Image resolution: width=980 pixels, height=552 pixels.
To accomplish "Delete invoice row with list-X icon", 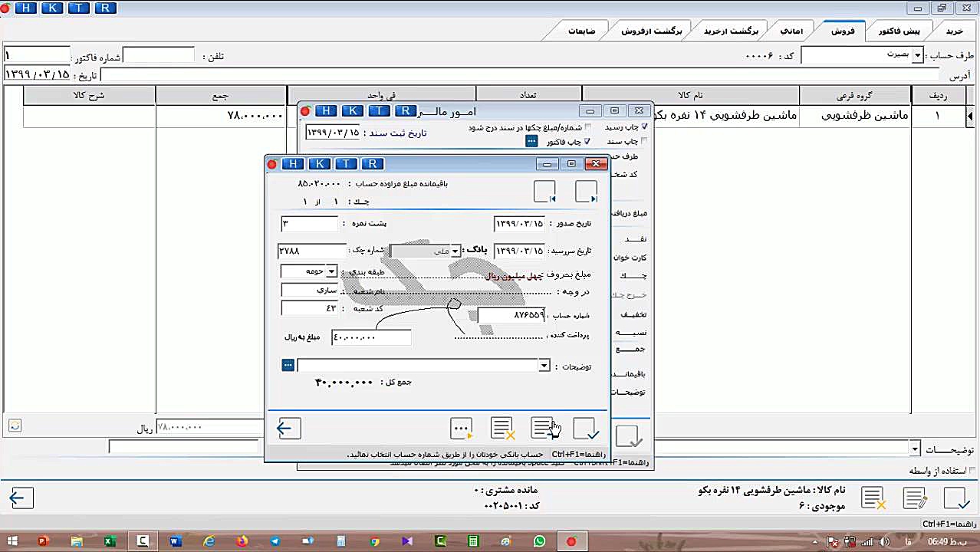I will coord(873,498).
